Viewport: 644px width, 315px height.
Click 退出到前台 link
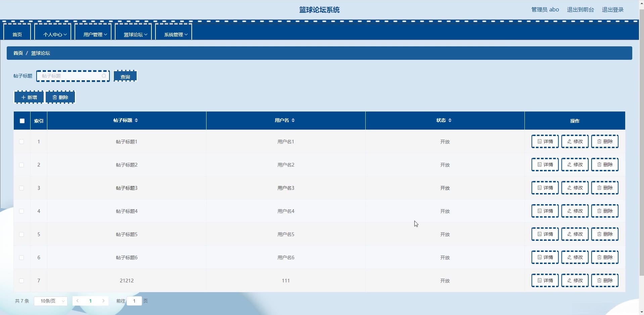(x=581, y=10)
